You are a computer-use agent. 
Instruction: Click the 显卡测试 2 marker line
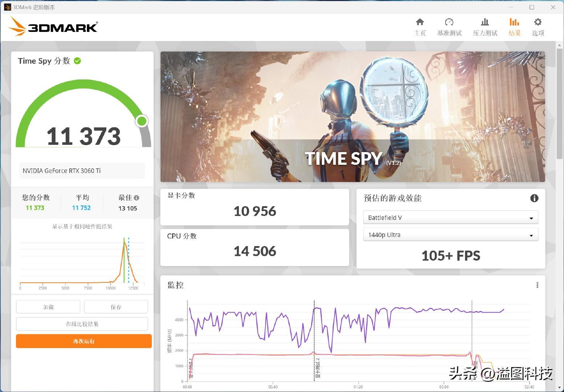tap(314, 340)
